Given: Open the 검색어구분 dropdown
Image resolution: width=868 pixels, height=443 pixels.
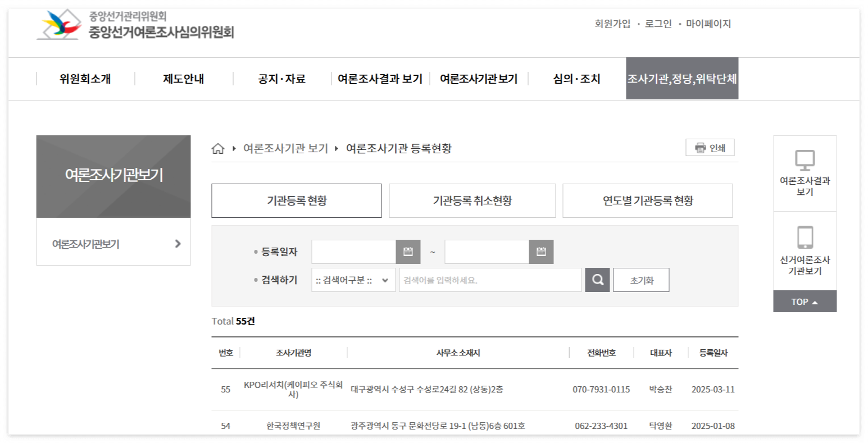Looking at the screenshot, I should tap(353, 280).
